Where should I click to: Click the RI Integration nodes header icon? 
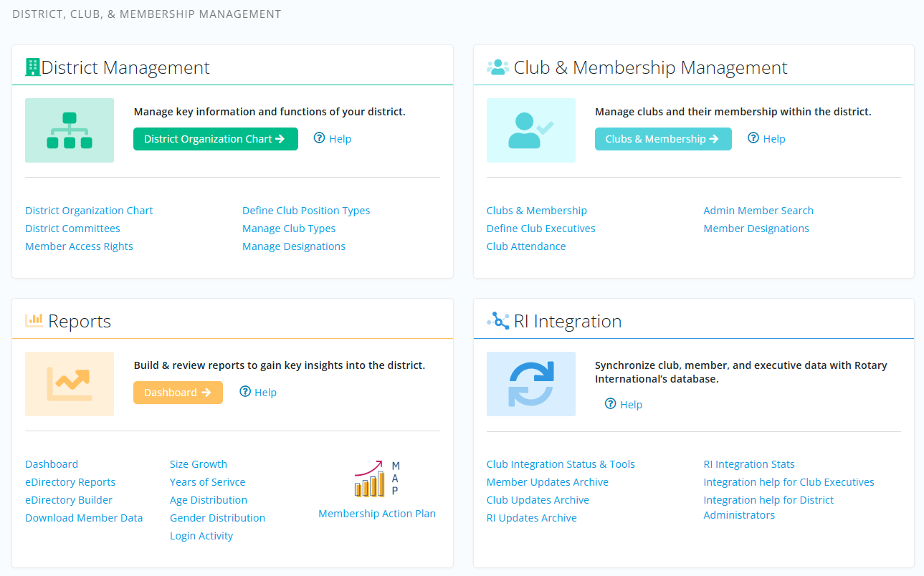tap(498, 320)
